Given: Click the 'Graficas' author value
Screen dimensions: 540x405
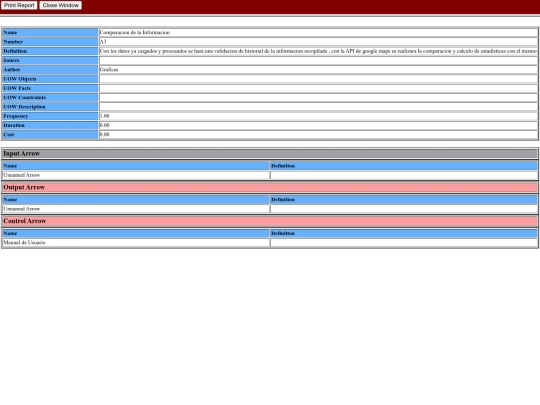Looking at the screenshot, I should [109, 70].
